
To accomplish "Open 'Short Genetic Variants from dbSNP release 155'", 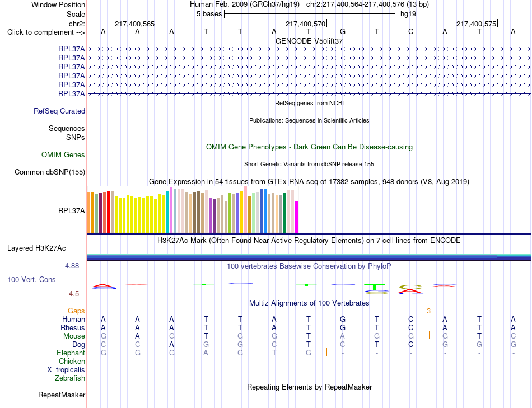I will click(x=309, y=164).
